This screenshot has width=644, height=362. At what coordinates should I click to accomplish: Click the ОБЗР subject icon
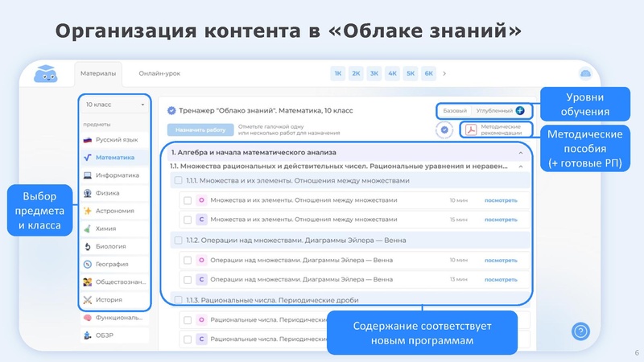coord(88,335)
